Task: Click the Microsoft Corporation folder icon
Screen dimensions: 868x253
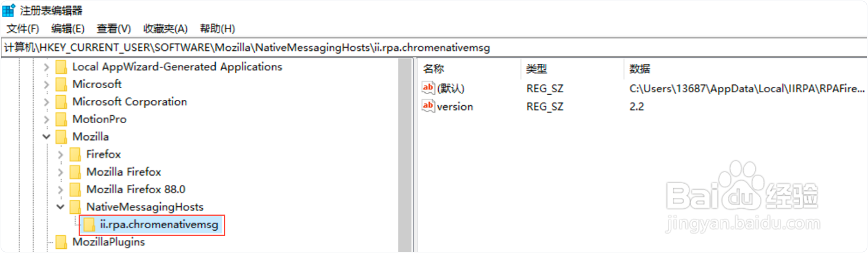Action: [61, 102]
